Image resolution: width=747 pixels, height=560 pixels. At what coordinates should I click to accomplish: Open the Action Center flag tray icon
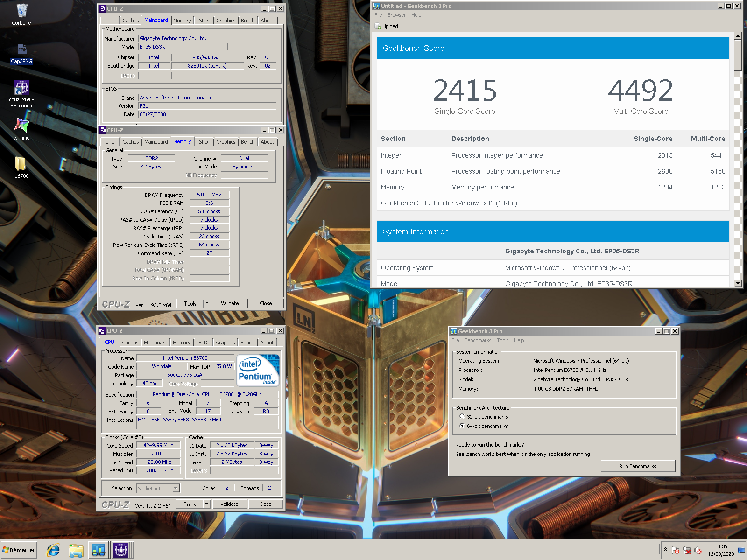pyautogui.click(x=676, y=550)
